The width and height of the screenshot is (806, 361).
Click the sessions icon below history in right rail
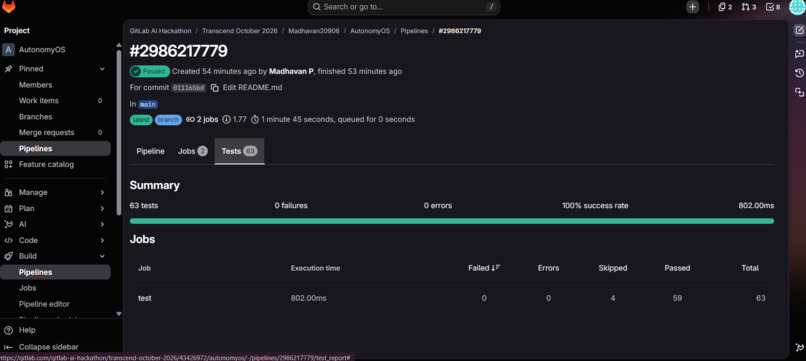pos(799,92)
